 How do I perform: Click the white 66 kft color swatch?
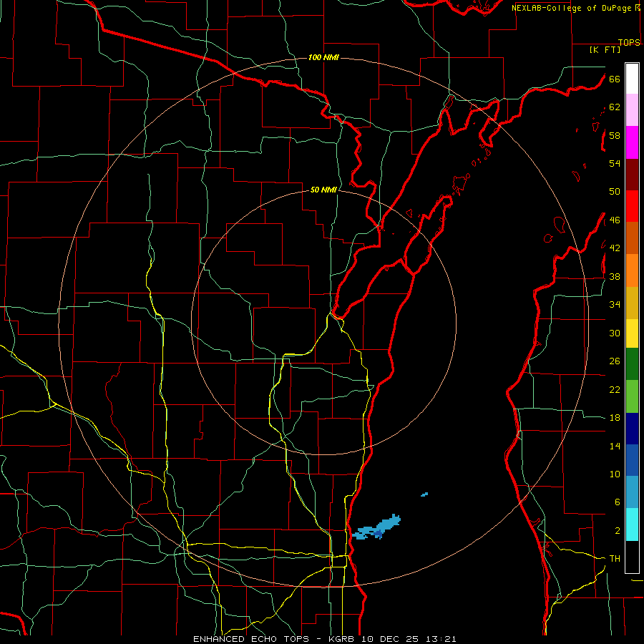tap(632, 79)
